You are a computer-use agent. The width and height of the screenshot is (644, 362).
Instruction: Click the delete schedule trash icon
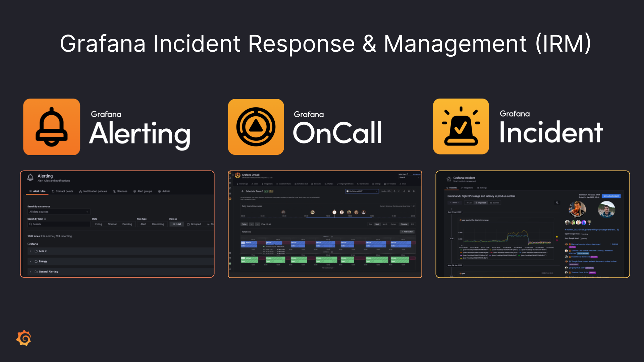click(414, 191)
